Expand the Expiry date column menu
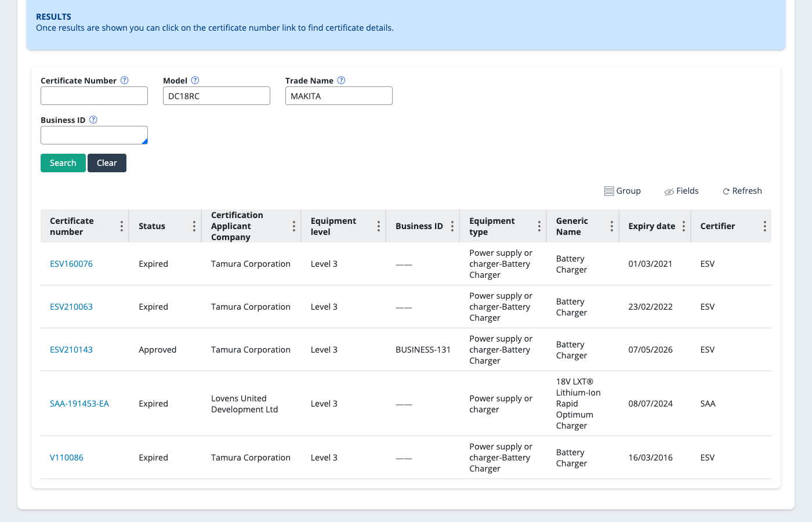812x522 pixels. click(684, 226)
